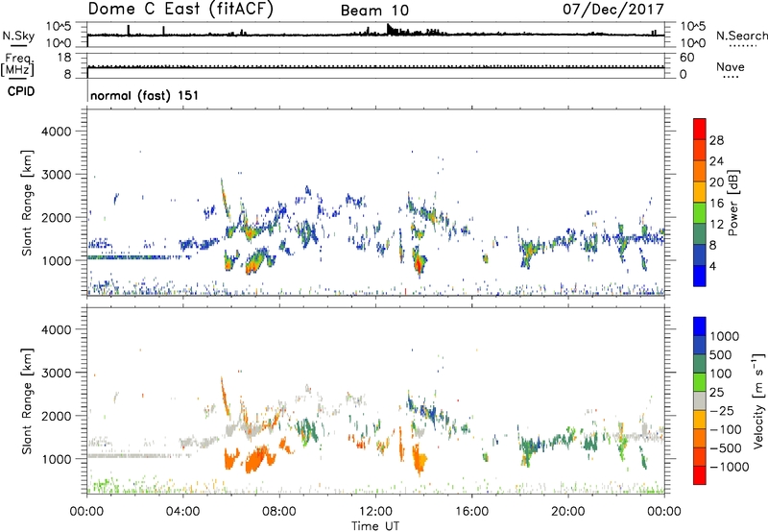Image resolution: width=768 pixels, height=532 pixels.
Task: Pick the light green segment of power colorbar
Action: [x=700, y=213]
